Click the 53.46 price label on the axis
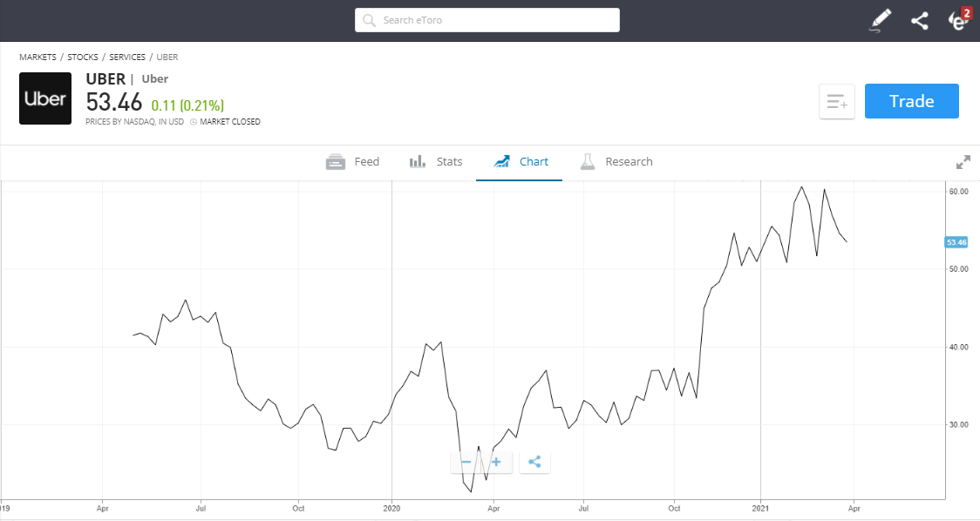The height and width of the screenshot is (521, 980). pos(956,242)
